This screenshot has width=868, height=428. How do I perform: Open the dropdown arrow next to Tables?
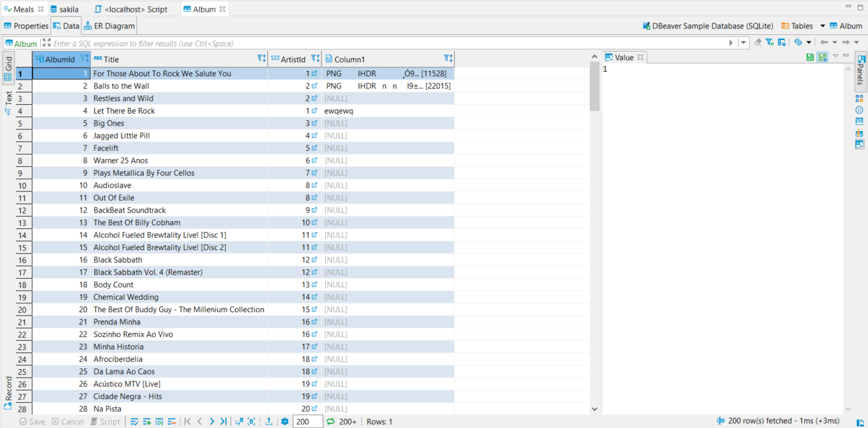(823, 26)
